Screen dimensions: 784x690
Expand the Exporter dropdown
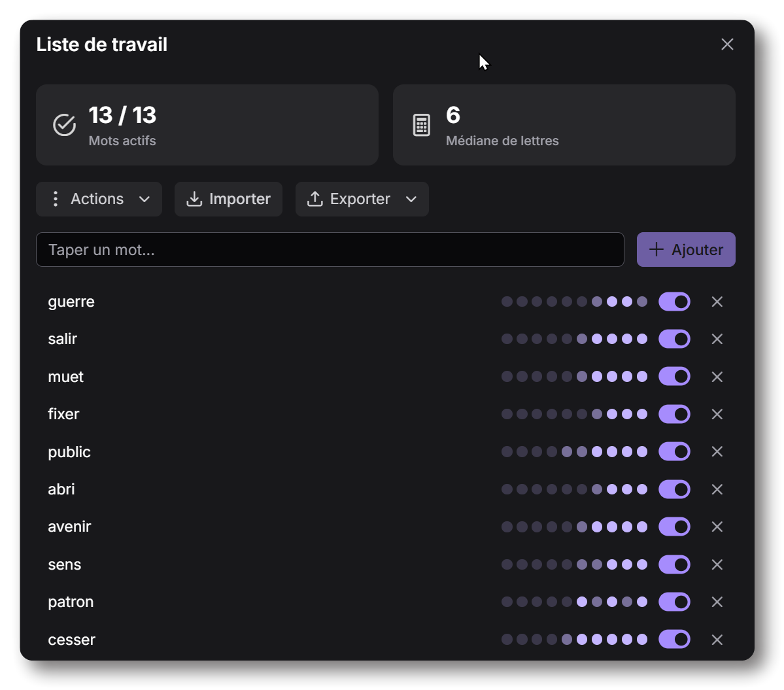pos(361,199)
